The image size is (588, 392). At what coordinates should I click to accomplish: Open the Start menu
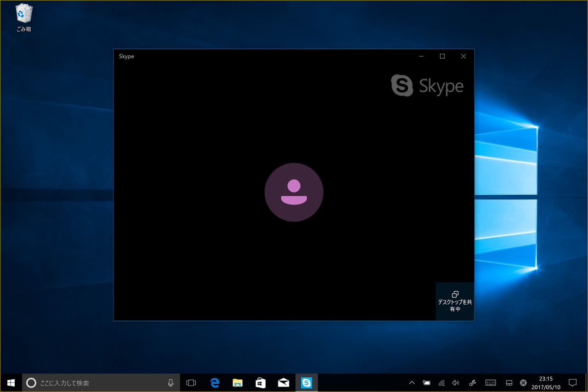point(11,382)
